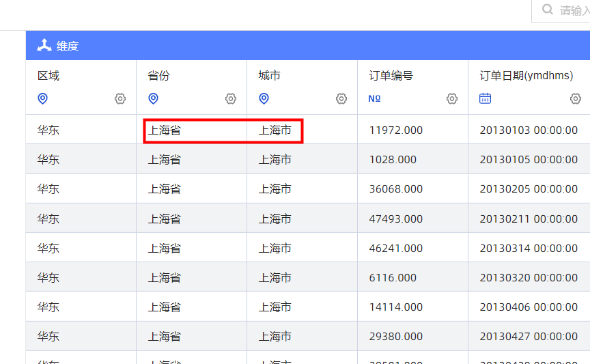Click the 订单日期(ymdhms) column header
This screenshot has height=364, width=590.
(x=526, y=76)
